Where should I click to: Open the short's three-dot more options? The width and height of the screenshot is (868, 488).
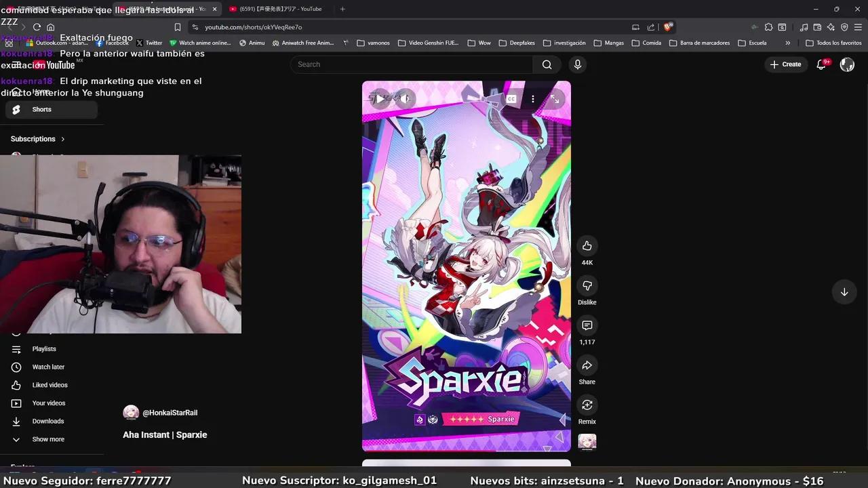533,99
